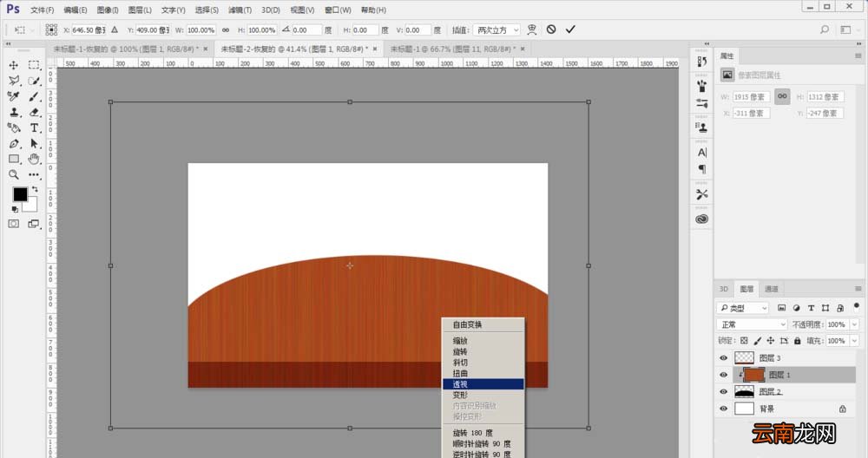868x458 pixels.
Task: Pick the Zoom tool
Action: click(x=14, y=175)
